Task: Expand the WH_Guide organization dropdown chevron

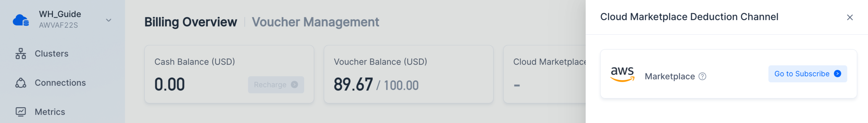Action: coord(109,20)
